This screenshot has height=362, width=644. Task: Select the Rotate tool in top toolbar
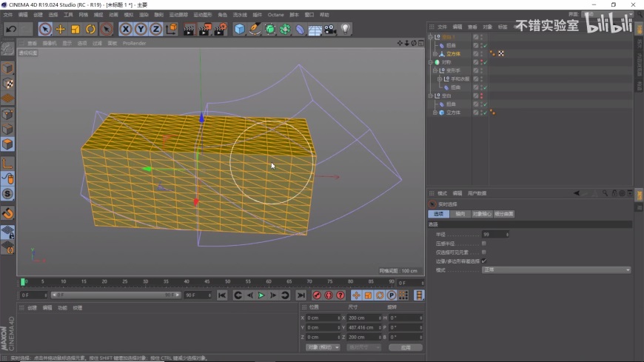click(90, 29)
